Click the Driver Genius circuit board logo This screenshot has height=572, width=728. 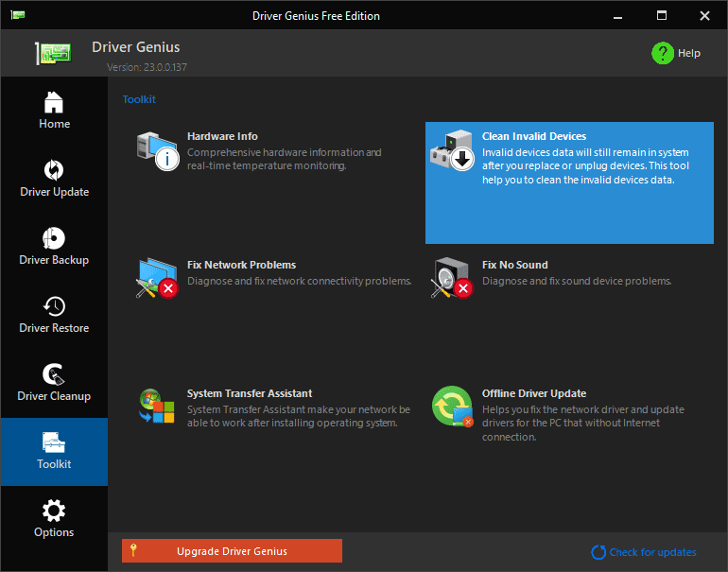pos(53,53)
